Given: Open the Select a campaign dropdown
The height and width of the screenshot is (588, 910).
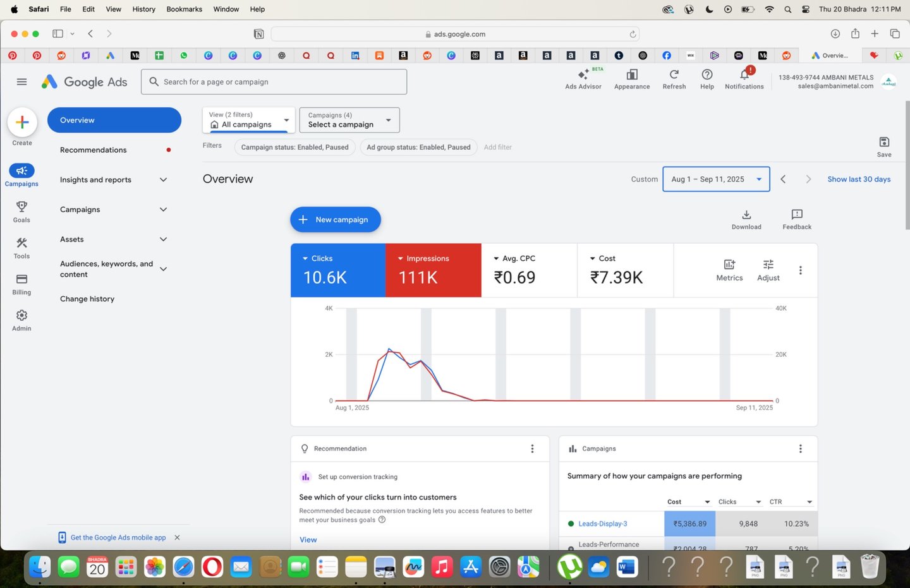Looking at the screenshot, I should (348, 120).
